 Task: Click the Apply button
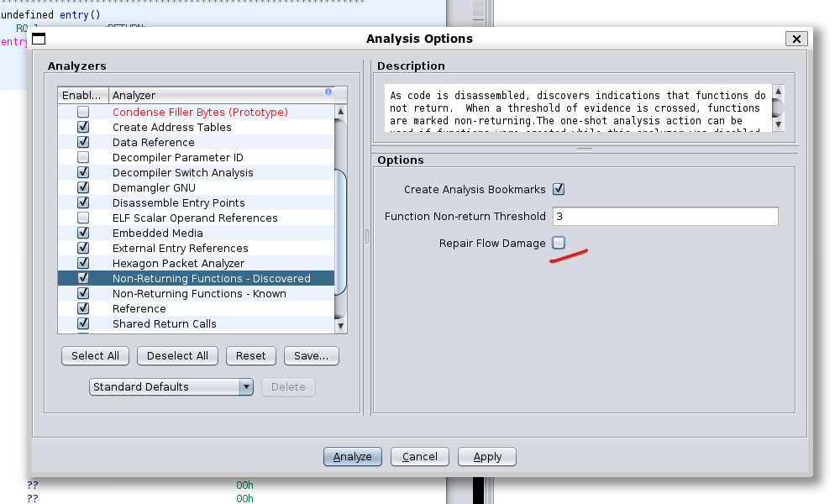pos(487,457)
